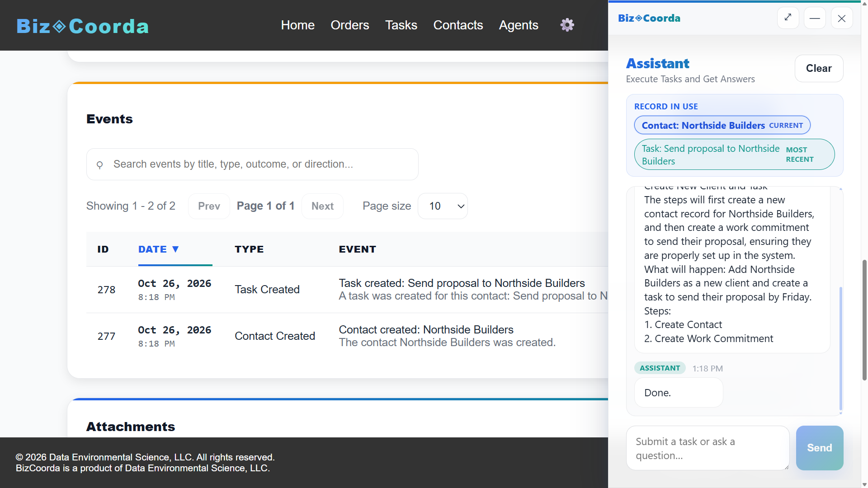Image resolution: width=868 pixels, height=488 pixels.
Task: Expand the assistant panel to full size
Action: [x=788, y=18]
